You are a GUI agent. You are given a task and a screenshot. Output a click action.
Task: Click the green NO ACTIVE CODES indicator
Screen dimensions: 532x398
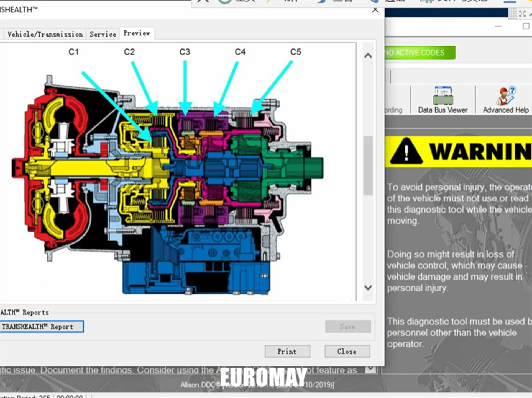(420, 53)
